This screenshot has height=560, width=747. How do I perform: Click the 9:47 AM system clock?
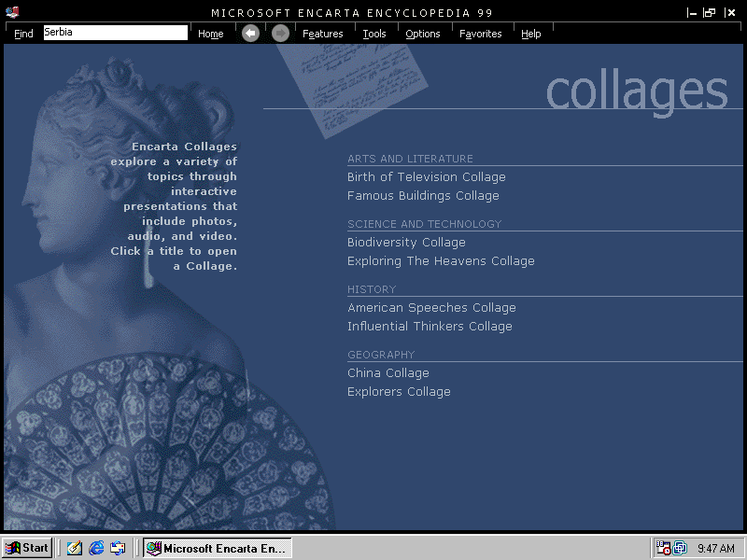(715, 549)
